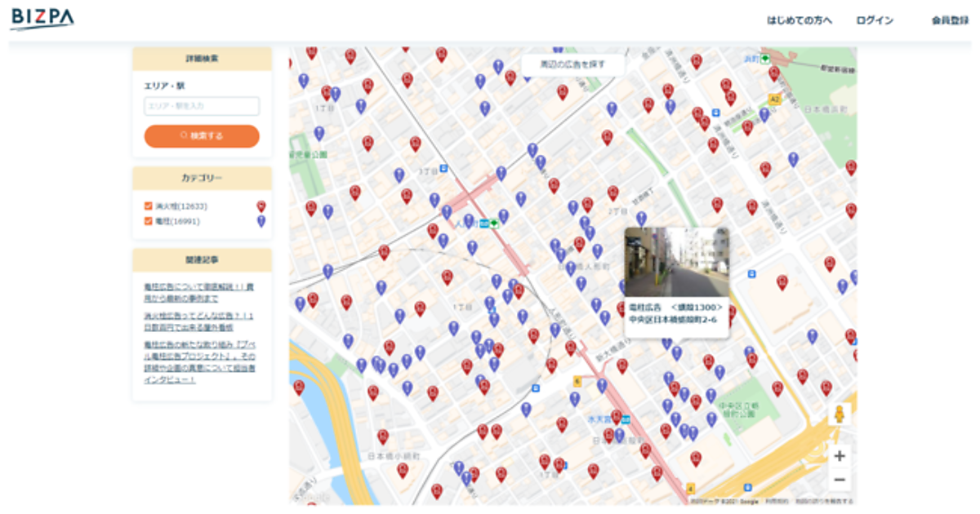
Task: Go to ログイン in the header
Action: (875, 20)
